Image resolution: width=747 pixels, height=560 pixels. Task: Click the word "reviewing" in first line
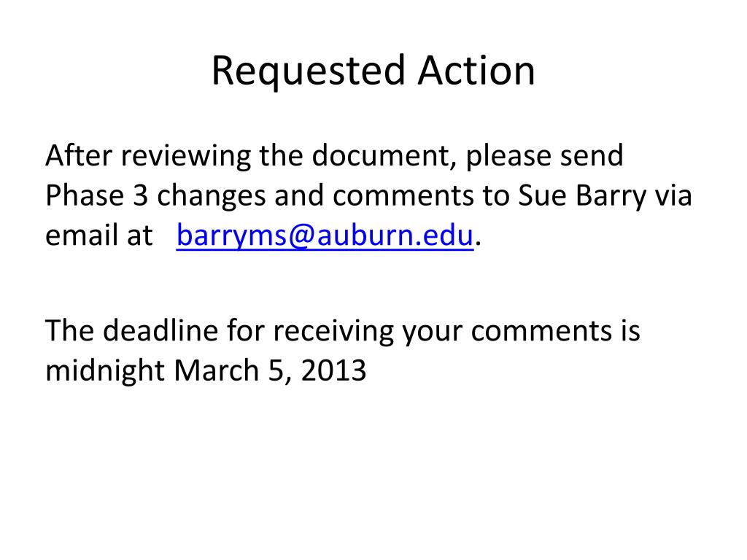186,157
